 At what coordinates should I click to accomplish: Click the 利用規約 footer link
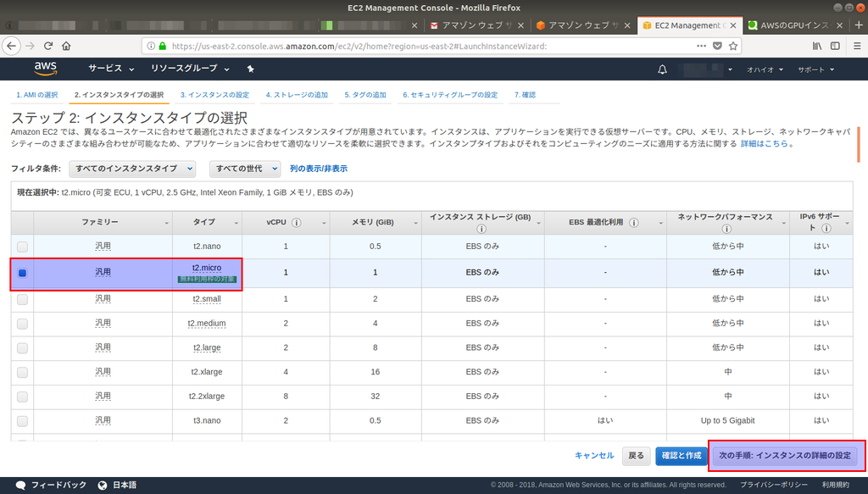click(x=835, y=486)
